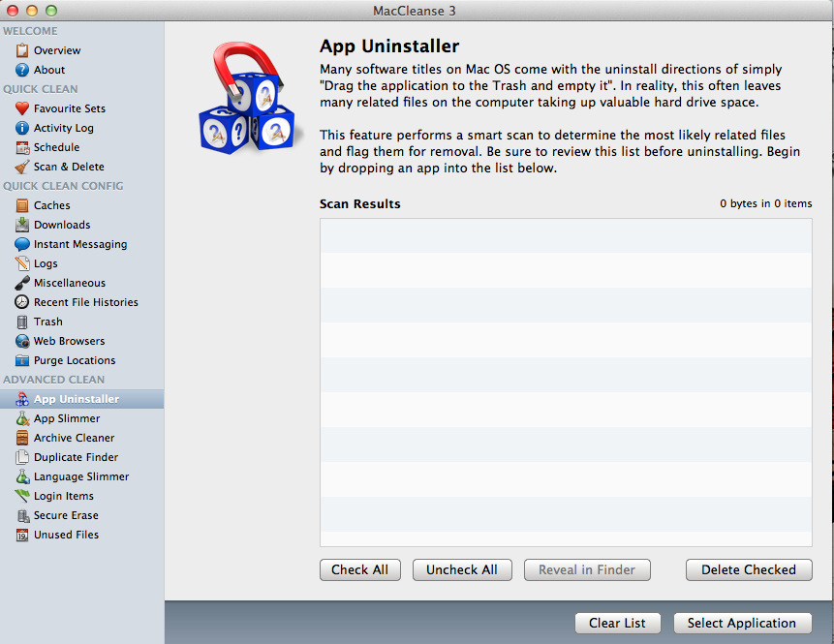The width and height of the screenshot is (834, 644).
Task: Click the Instant Messaging speech bubble icon
Action: 22,244
